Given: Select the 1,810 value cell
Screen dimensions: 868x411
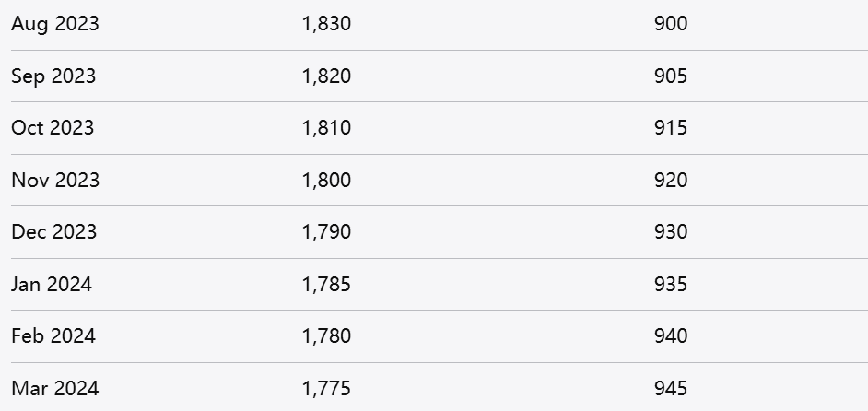Looking at the screenshot, I should 326,127.
